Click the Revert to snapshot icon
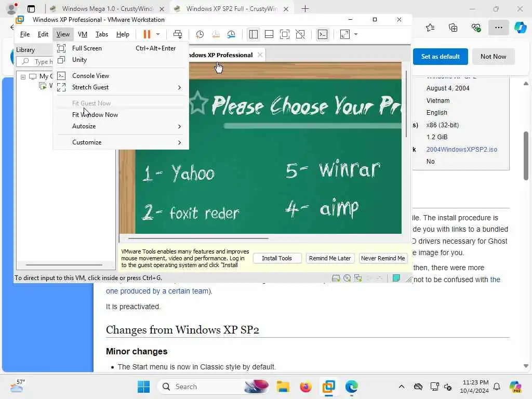Screen dimensions: 532x399 pos(216,34)
